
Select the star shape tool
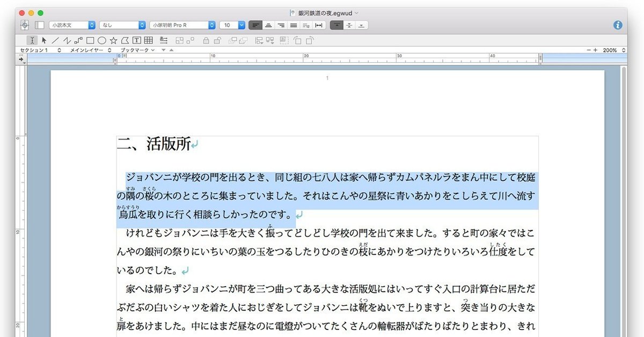click(x=113, y=40)
